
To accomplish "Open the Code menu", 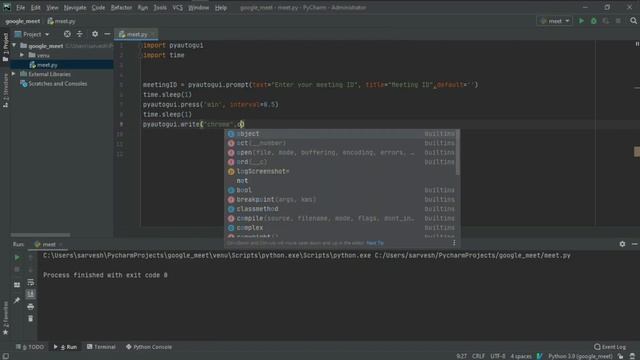I will click(98, 7).
